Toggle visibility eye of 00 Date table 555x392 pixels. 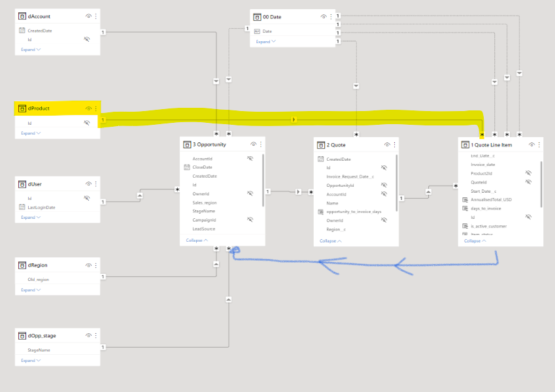tap(324, 16)
